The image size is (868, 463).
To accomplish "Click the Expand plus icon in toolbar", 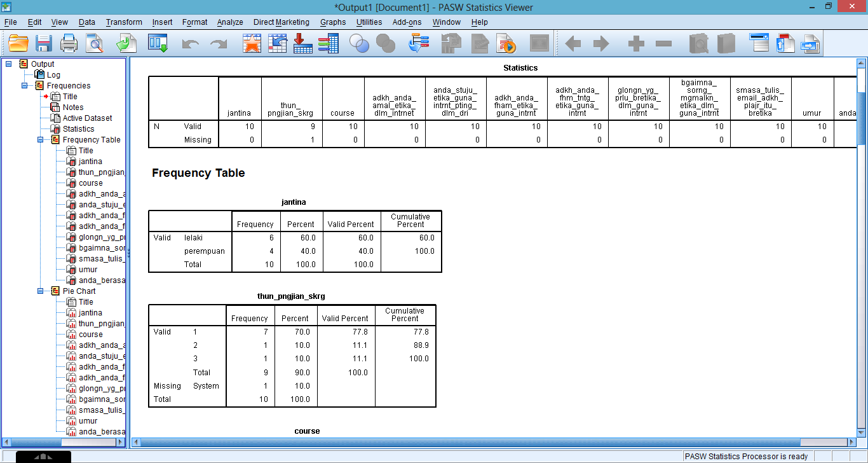I will 635,43.
